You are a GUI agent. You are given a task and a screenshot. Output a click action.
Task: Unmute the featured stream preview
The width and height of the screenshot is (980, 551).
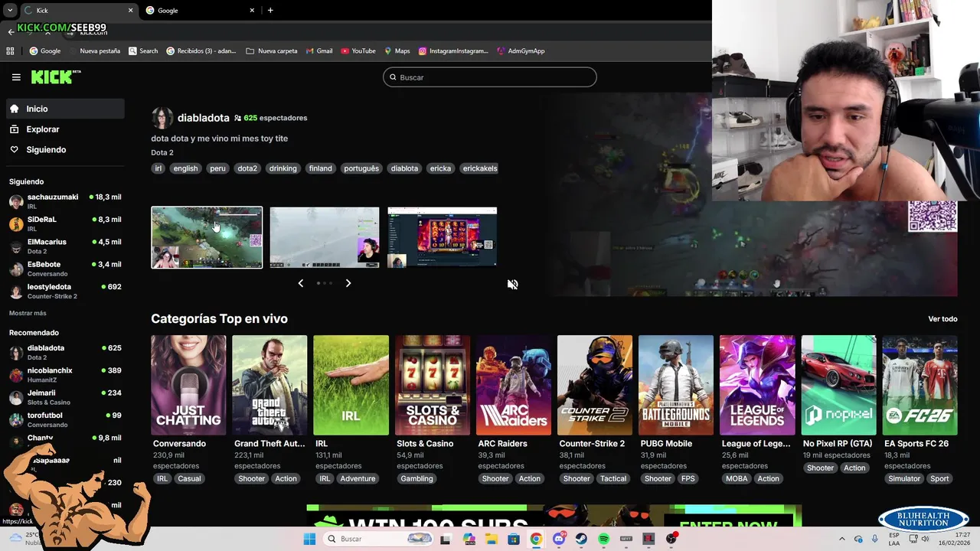(513, 284)
